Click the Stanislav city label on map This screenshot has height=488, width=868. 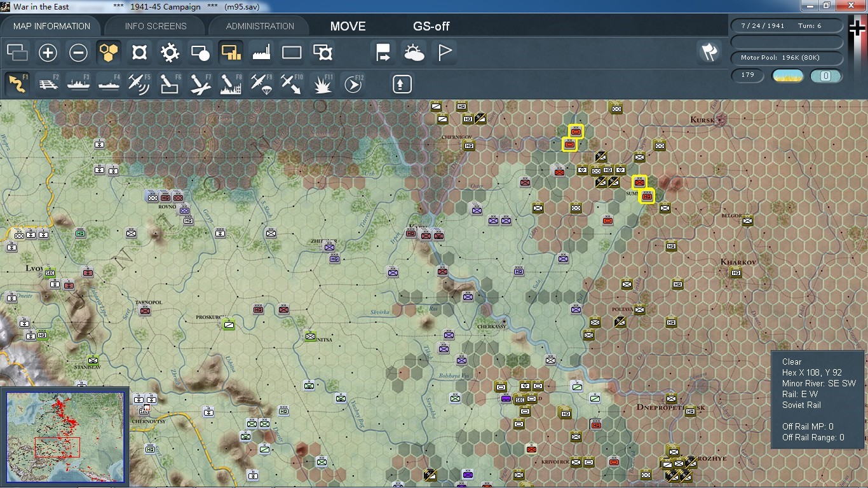tap(87, 367)
